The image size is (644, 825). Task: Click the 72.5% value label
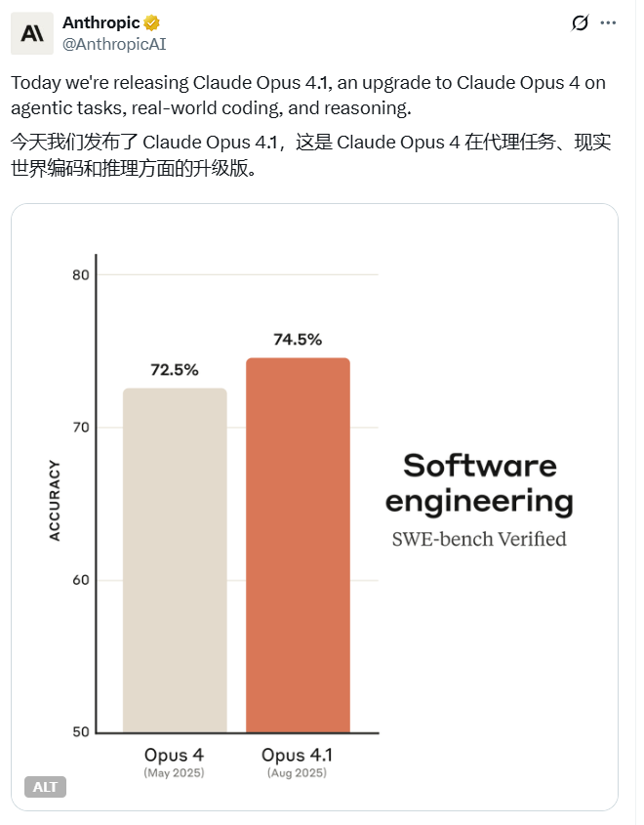[174, 369]
